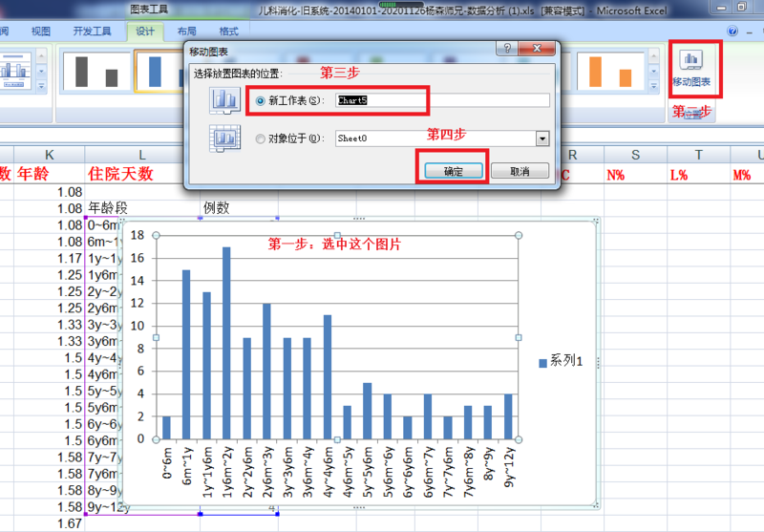Click the legend blue color marker
This screenshot has width=764, height=532.
pos(542,363)
